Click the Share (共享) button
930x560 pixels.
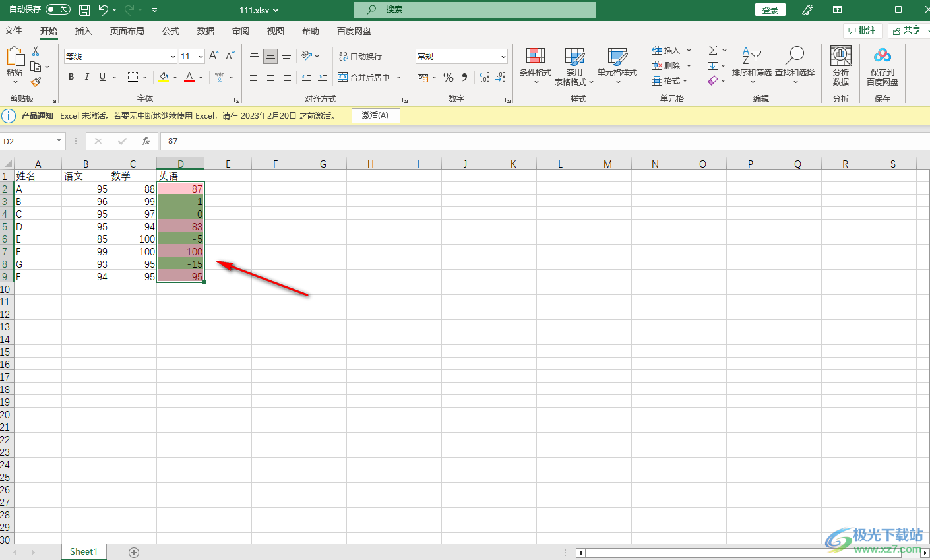tap(909, 30)
